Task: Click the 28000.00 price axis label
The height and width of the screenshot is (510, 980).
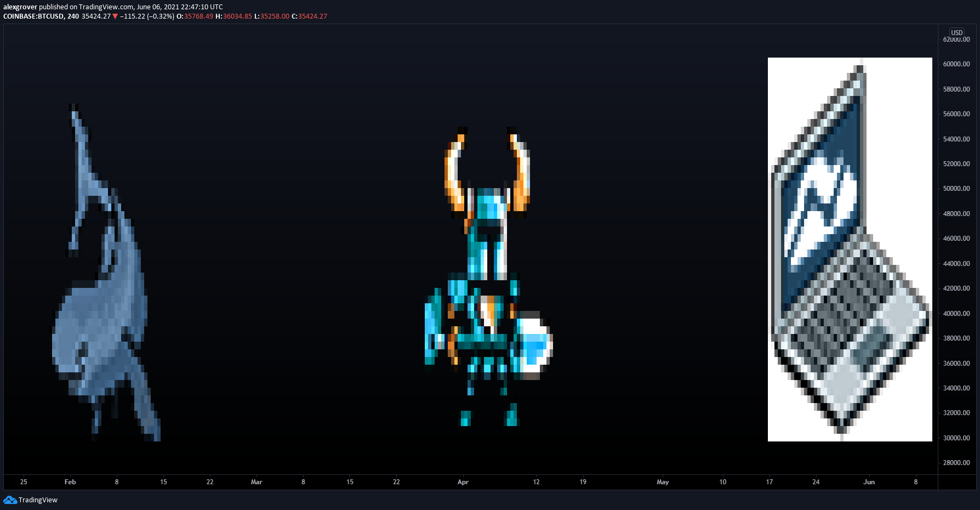Action: point(956,463)
